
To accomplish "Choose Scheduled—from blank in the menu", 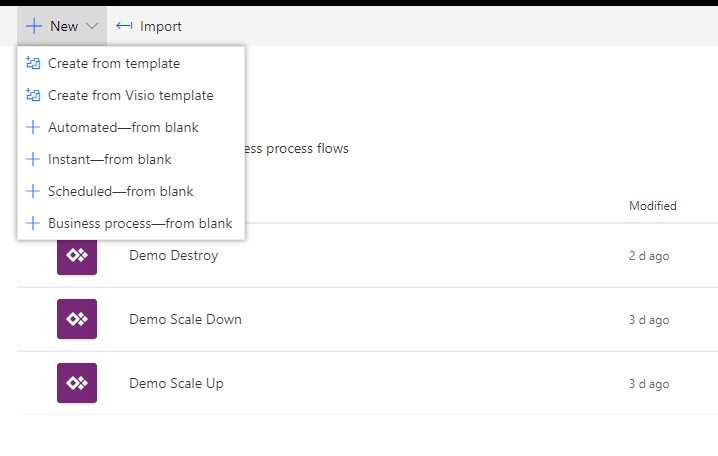I will pos(121,191).
